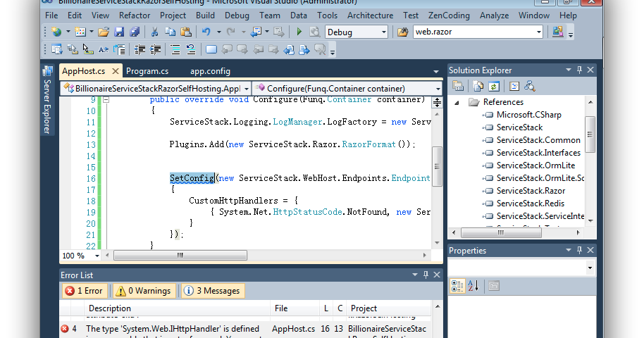
Task: Switch Properties panel to Categorized view
Action: pyautogui.click(x=457, y=286)
